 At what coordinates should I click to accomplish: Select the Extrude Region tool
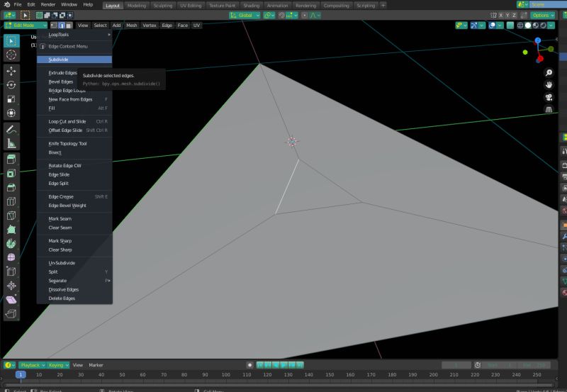pyautogui.click(x=11, y=159)
